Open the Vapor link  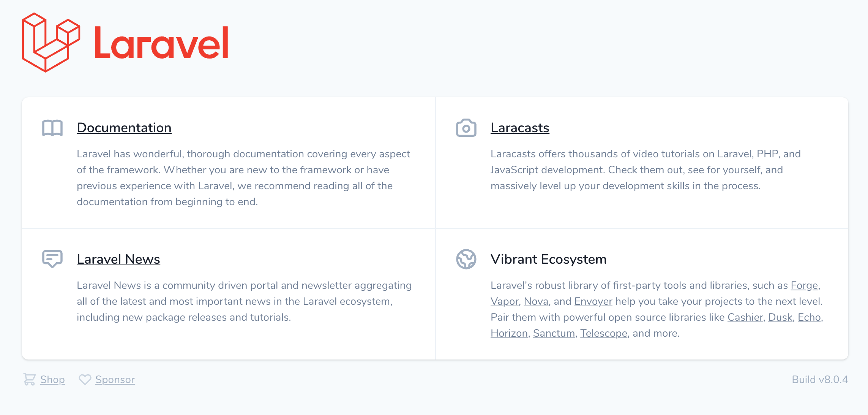tap(505, 301)
